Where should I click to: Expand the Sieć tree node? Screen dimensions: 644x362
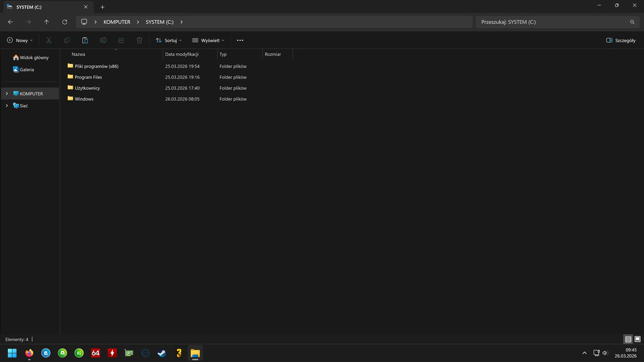(x=7, y=106)
